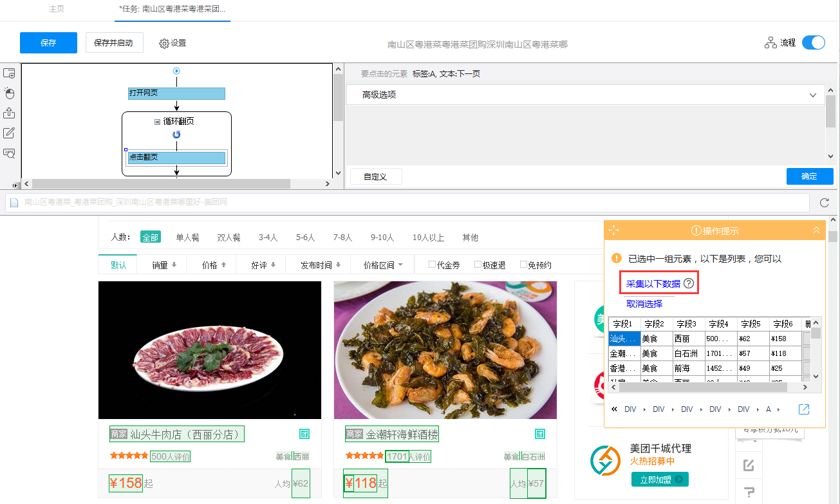The height and width of the screenshot is (504, 840).
Task: Click the 保存 button
Action: pyautogui.click(x=48, y=43)
